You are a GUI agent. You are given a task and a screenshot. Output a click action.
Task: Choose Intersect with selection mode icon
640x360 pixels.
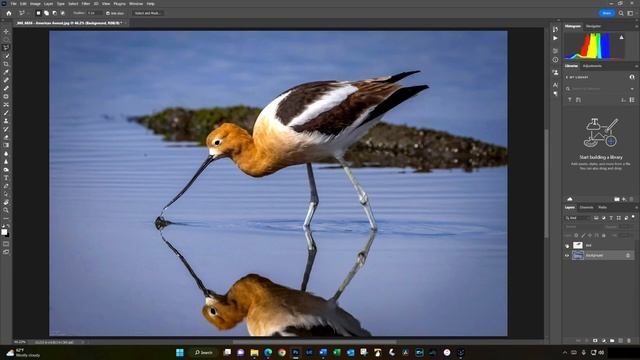62,13
